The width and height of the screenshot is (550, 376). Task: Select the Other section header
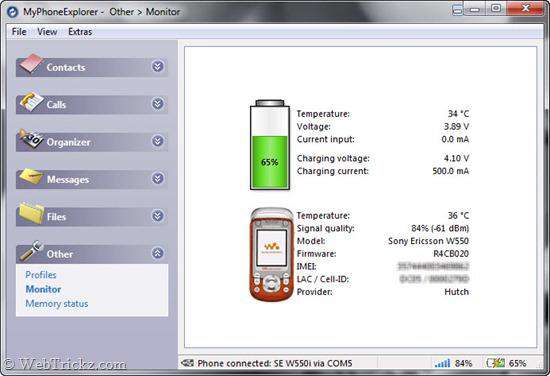[92, 254]
